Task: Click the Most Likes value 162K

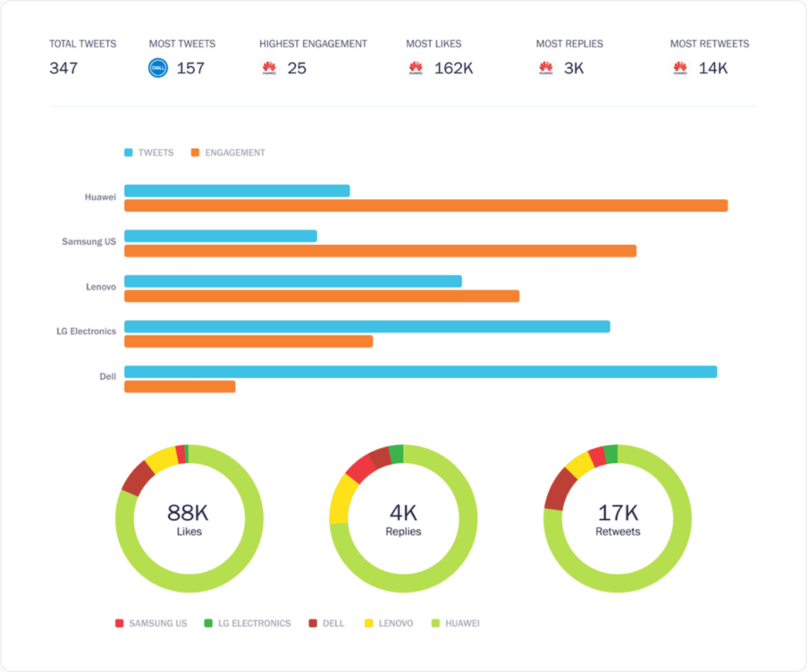Action: 454,68
